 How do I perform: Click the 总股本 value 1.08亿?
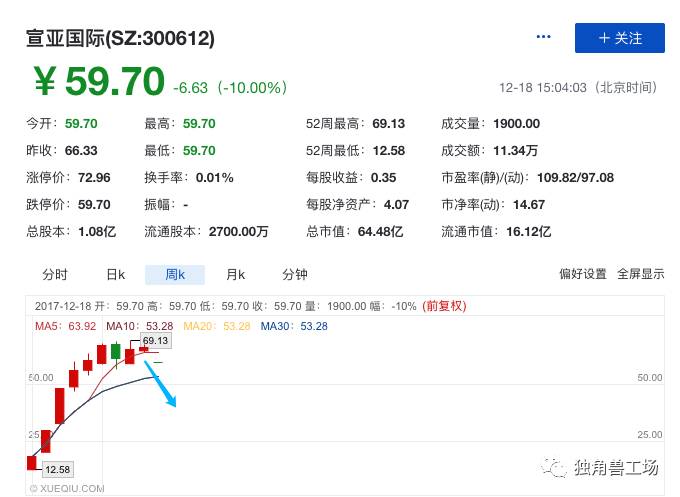tap(97, 232)
